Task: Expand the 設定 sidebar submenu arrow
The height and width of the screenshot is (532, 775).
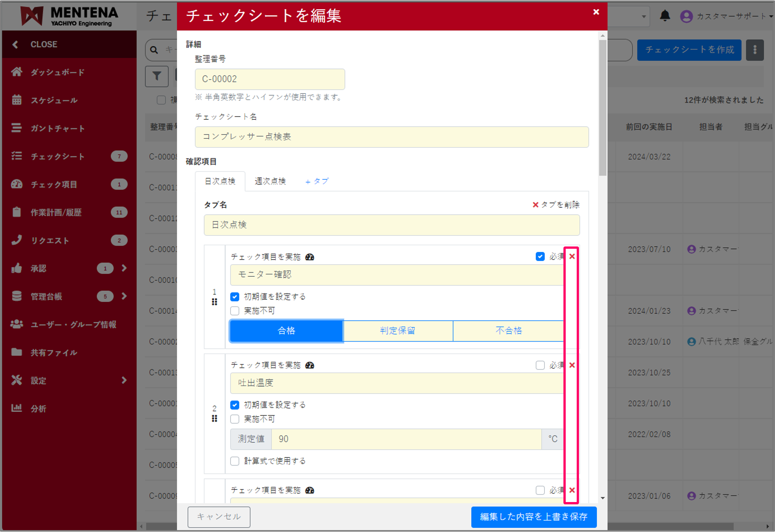Action: pos(124,380)
